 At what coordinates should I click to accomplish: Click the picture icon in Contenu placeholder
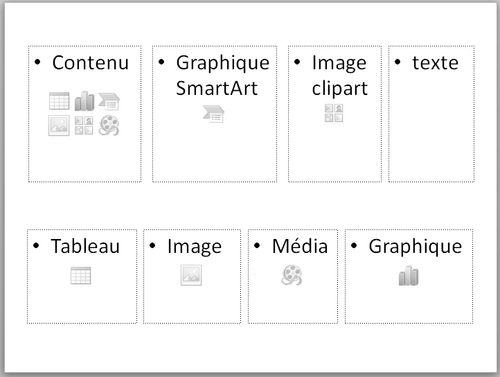[x=59, y=125]
